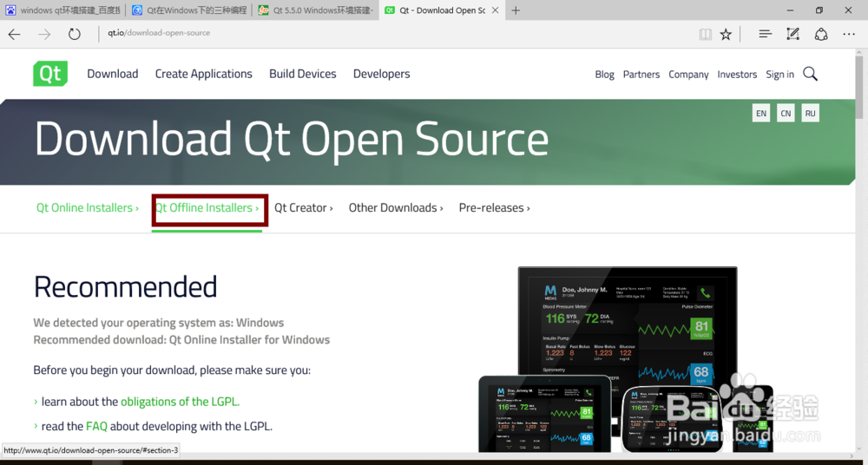
Task: Go to Other Downloads section
Action: pos(396,208)
